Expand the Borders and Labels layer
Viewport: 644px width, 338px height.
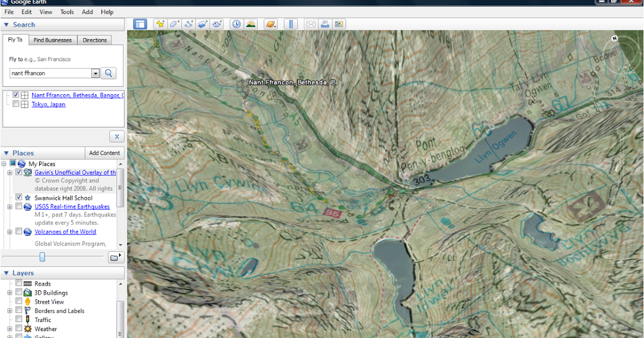click(x=9, y=311)
